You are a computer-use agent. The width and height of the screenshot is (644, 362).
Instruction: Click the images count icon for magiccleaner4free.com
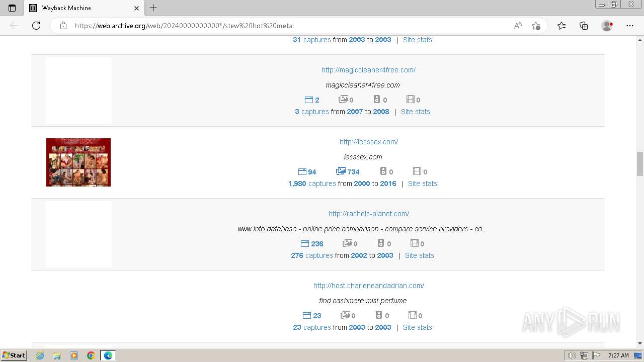point(343,100)
